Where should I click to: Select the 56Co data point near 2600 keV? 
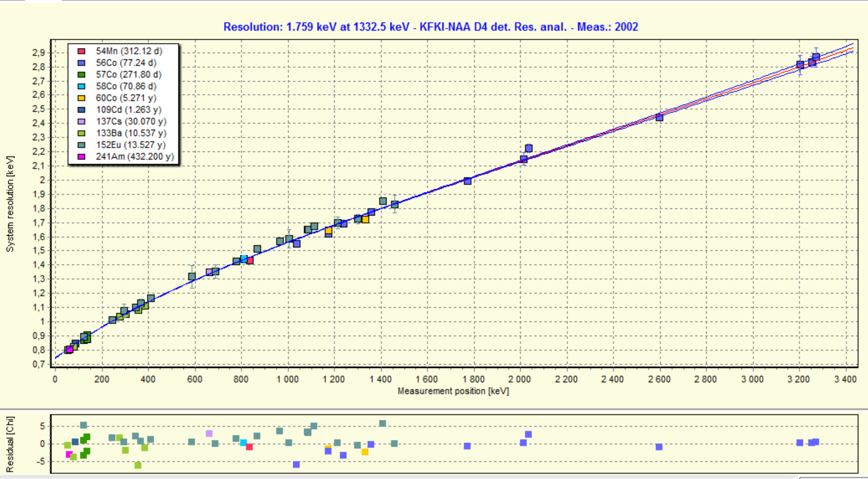tap(659, 117)
